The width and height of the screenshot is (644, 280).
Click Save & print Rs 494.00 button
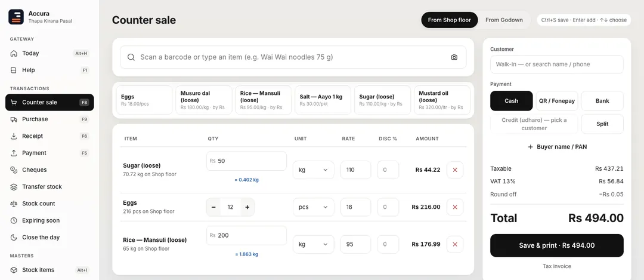[556, 245]
